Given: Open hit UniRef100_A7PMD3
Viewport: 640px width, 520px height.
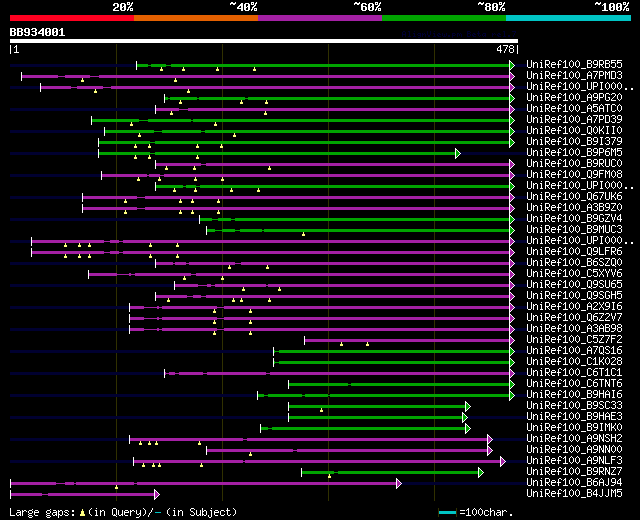Looking at the screenshot, I should (x=574, y=75).
